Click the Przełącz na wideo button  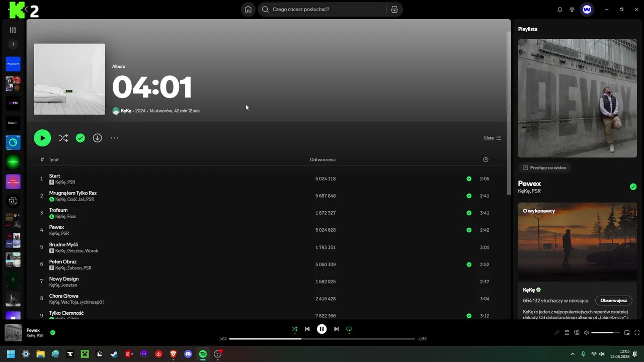544,168
